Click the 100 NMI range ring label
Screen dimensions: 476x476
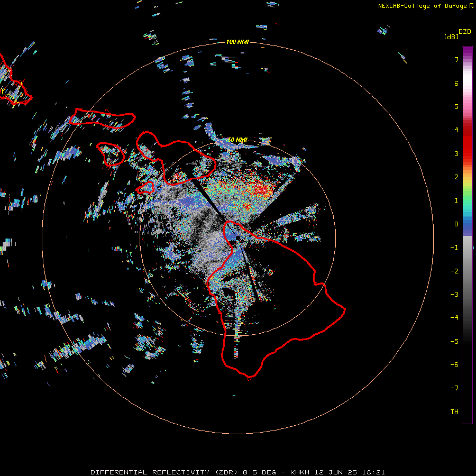pyautogui.click(x=237, y=42)
